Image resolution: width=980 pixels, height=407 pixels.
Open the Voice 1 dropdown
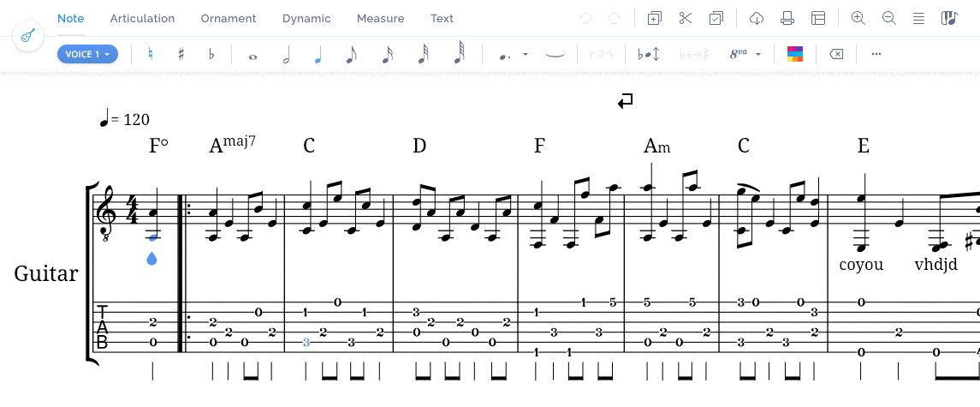87,54
